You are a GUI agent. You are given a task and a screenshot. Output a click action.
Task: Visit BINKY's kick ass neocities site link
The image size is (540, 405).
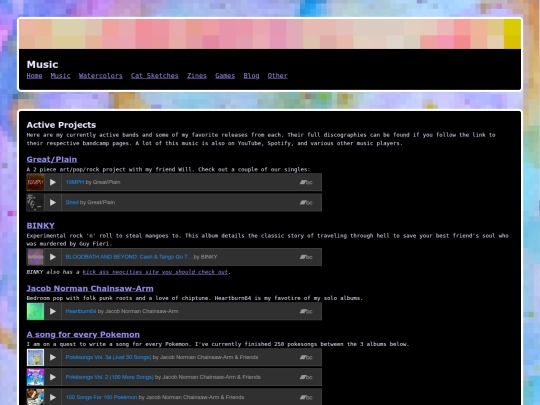pos(155,272)
